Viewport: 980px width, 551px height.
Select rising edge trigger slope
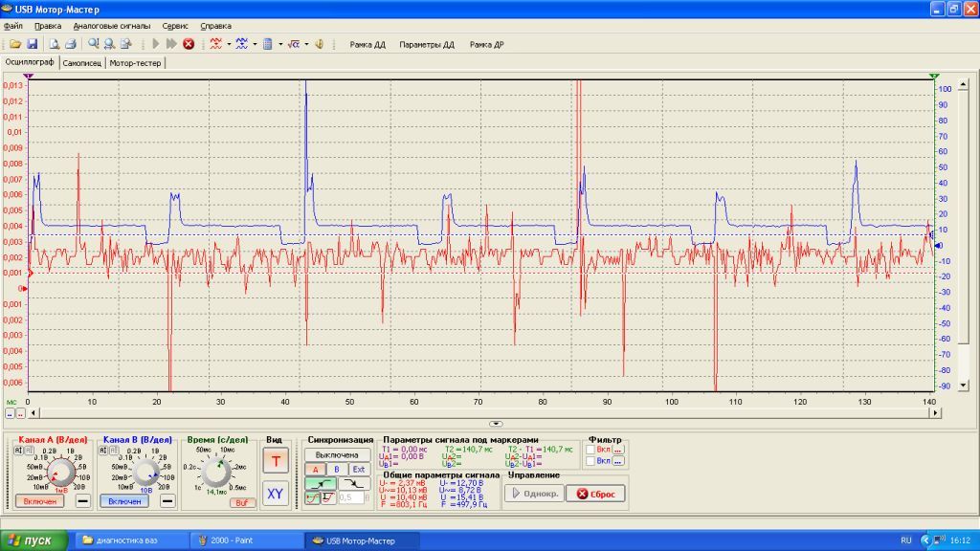320,483
